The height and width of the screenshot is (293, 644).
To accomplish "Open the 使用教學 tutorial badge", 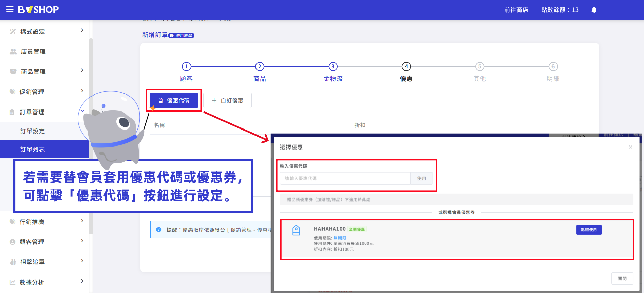I will click(181, 36).
